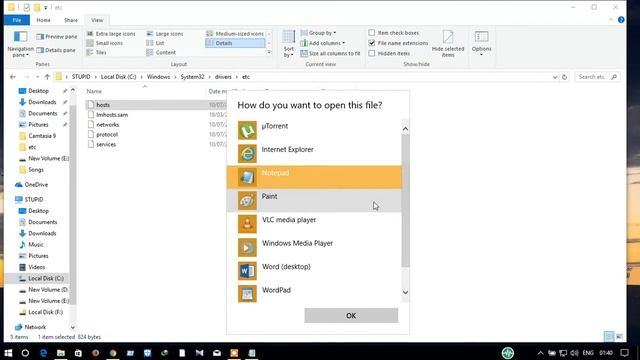
Task: Click Local Disk (C:) breadcrumb
Action: [118, 77]
